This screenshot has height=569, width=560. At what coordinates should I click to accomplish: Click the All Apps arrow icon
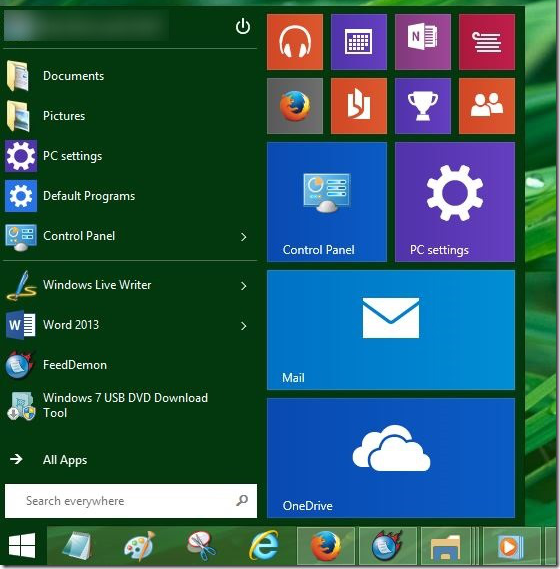[16, 459]
